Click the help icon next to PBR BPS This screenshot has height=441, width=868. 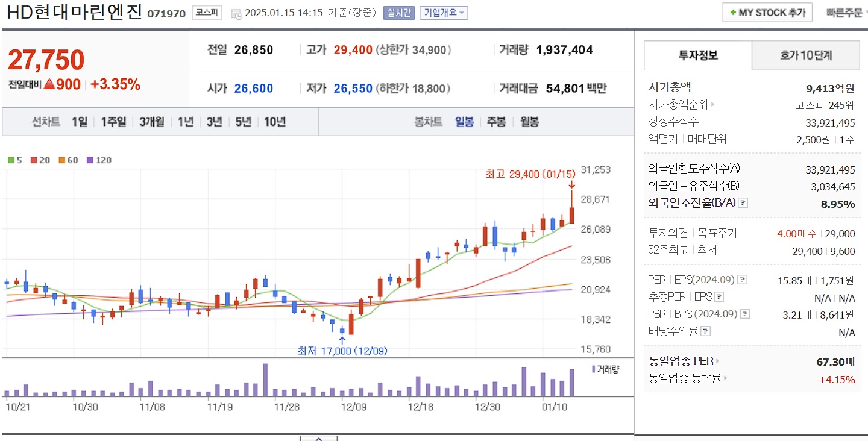746,314
